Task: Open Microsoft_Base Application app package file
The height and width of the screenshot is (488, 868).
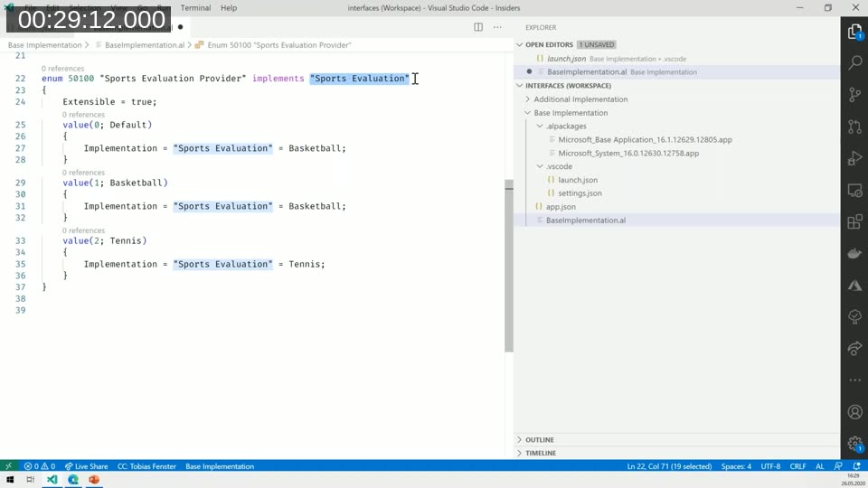Action: pyautogui.click(x=645, y=140)
